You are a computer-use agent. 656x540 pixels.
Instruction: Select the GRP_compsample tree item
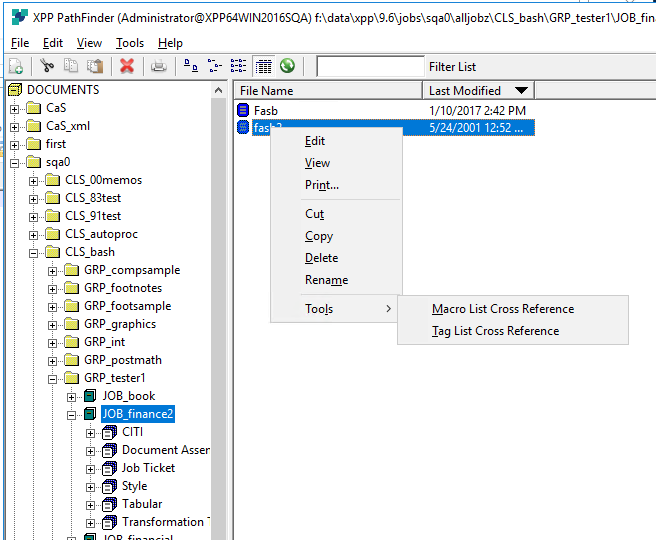(x=132, y=270)
